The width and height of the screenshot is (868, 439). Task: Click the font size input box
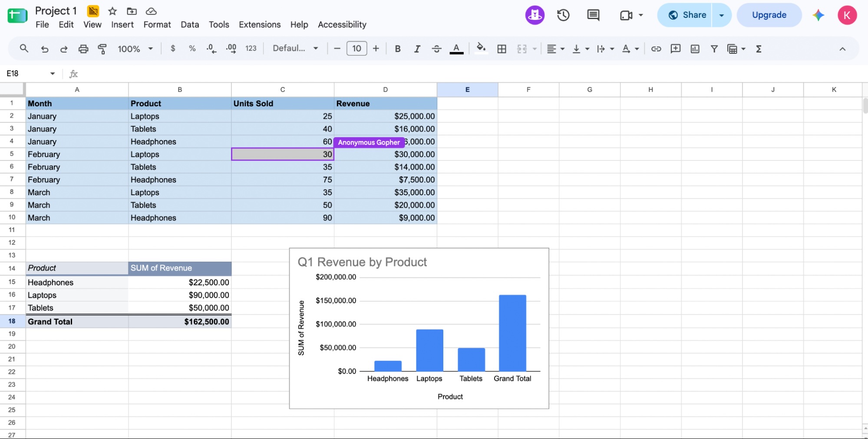pos(356,49)
